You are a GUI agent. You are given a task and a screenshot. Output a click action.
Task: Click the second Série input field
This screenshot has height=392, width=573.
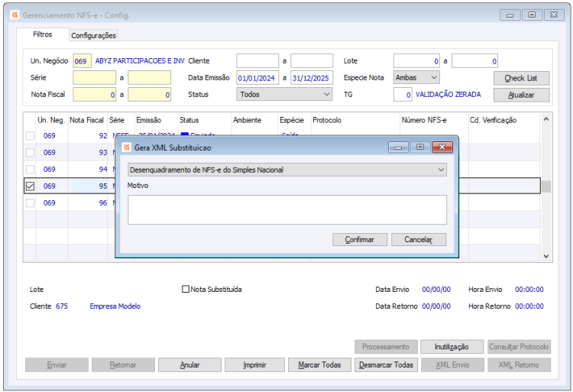tap(149, 77)
